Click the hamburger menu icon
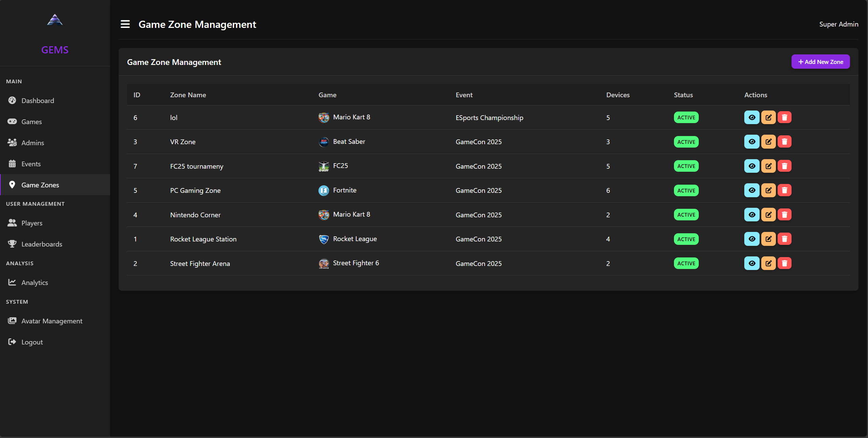This screenshot has height=438, width=868. pos(125,24)
